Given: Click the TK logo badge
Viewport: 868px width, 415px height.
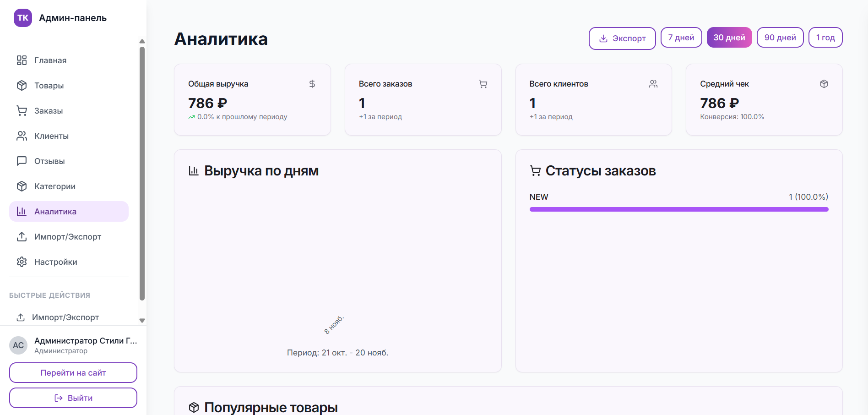Looking at the screenshot, I should (x=23, y=18).
